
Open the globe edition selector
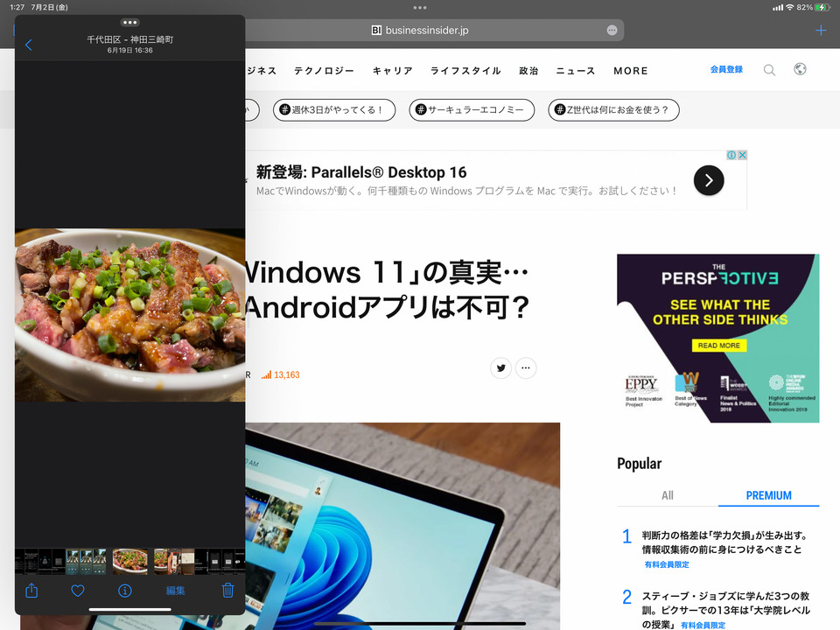click(x=800, y=70)
